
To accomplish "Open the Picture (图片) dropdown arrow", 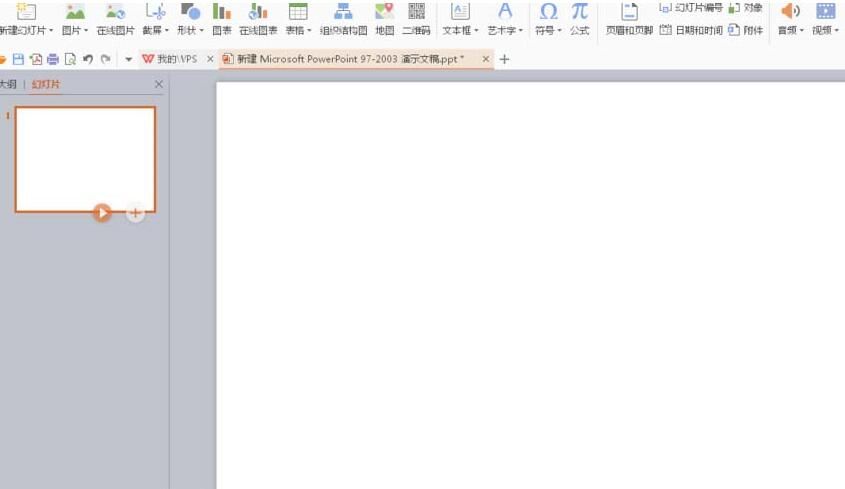I will point(86,31).
